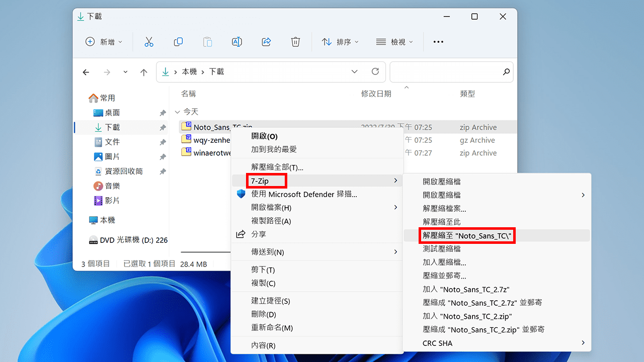The height and width of the screenshot is (362, 644).
Task: Click the search magnifier icon
Action: (506, 72)
